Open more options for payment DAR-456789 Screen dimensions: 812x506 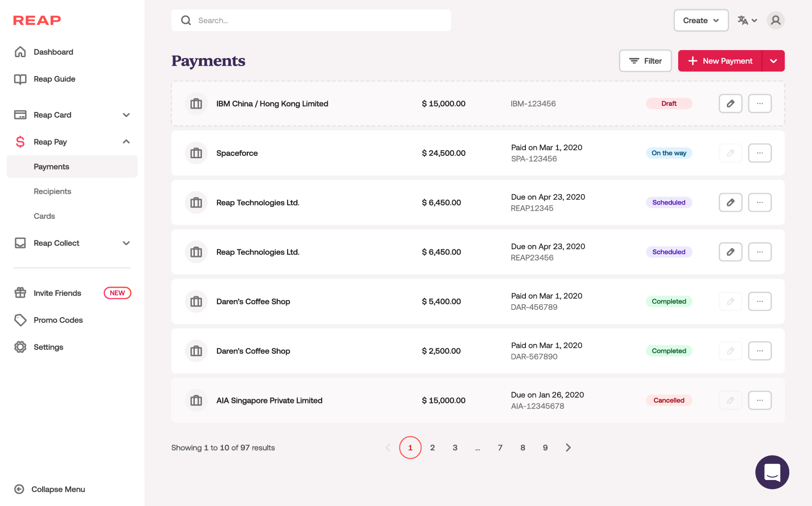(760, 301)
